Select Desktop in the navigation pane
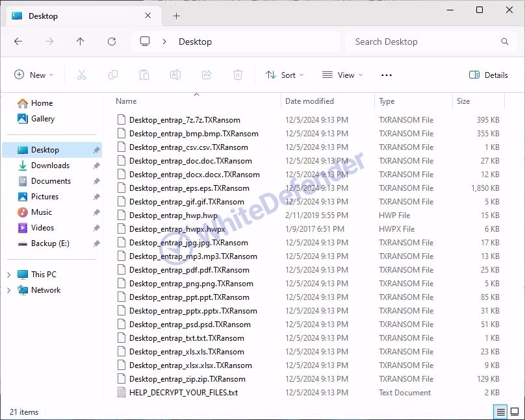The image size is (525, 420). point(52,150)
